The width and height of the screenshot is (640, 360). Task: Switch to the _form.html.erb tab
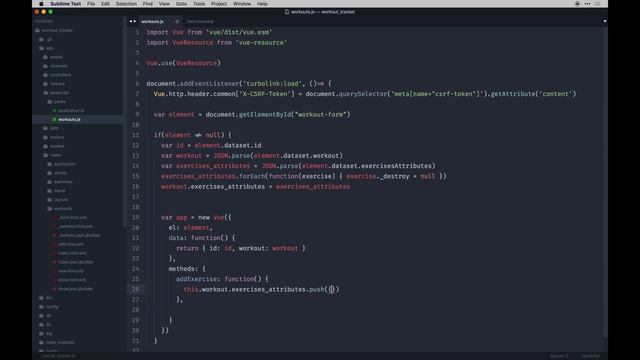[200, 21]
